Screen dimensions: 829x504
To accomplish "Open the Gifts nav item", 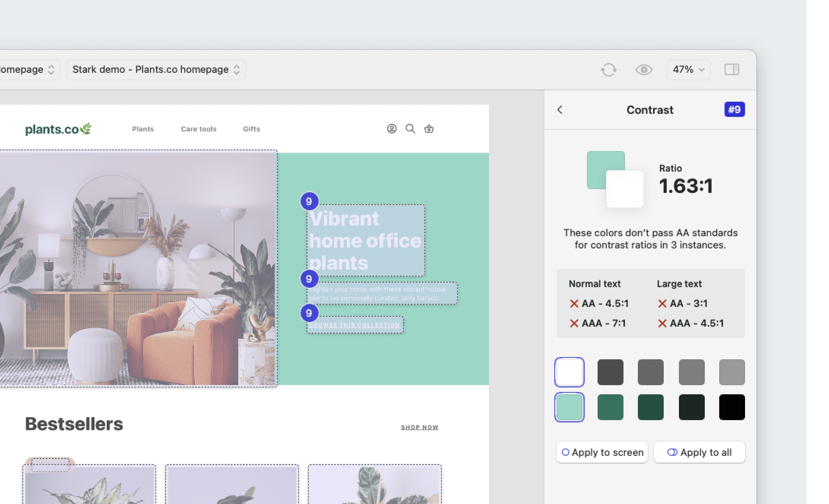I will (x=251, y=129).
